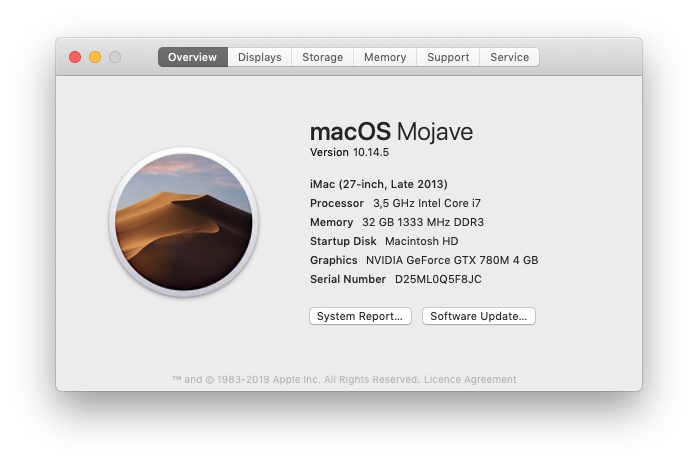Click the macOS Mojave desert dune icon

point(183,222)
